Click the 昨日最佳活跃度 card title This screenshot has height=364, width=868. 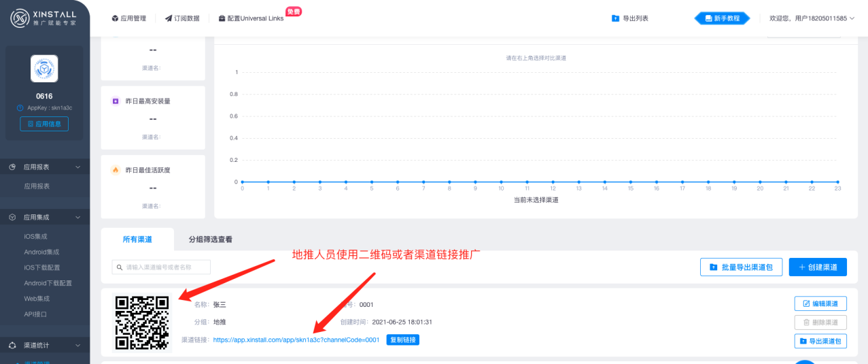(x=148, y=170)
